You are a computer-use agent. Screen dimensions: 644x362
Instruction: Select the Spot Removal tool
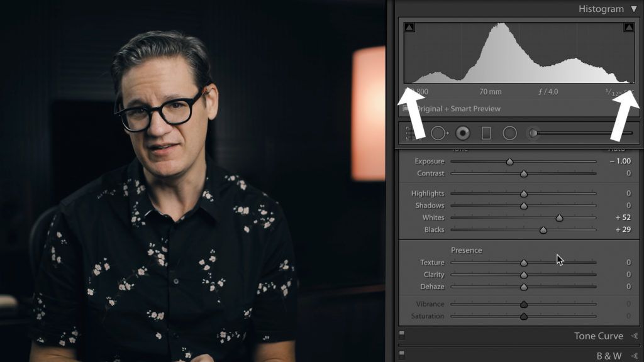point(439,133)
